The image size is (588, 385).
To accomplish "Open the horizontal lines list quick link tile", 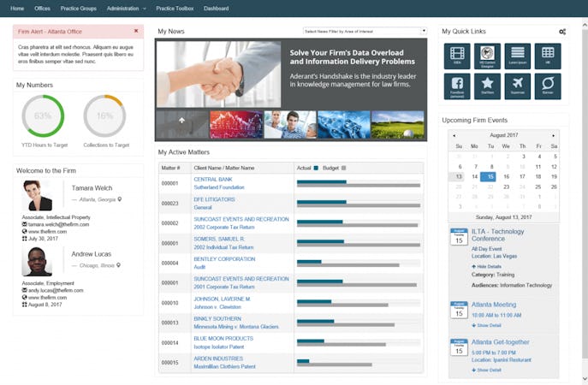I will (x=518, y=56).
